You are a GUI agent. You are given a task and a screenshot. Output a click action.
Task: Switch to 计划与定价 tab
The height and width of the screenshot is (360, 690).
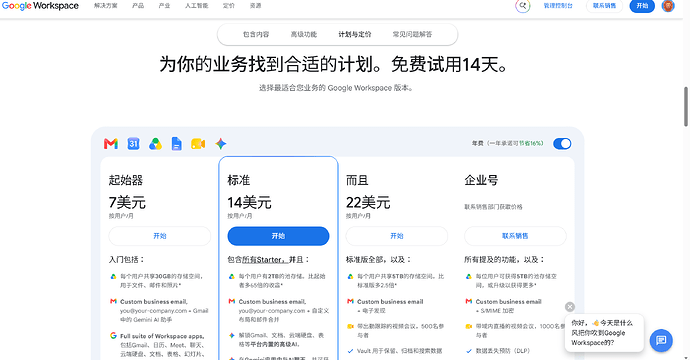point(355,34)
